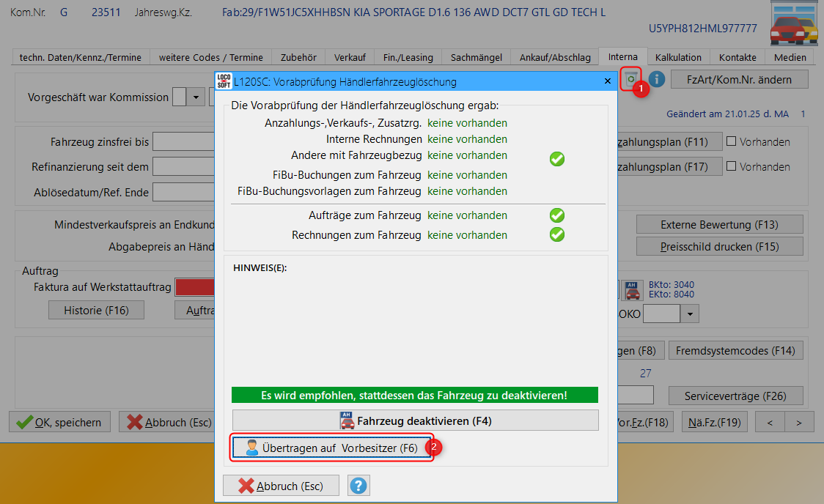Close the Vorabprüfung dialog with X
The width and height of the screenshot is (824, 504).
606,81
